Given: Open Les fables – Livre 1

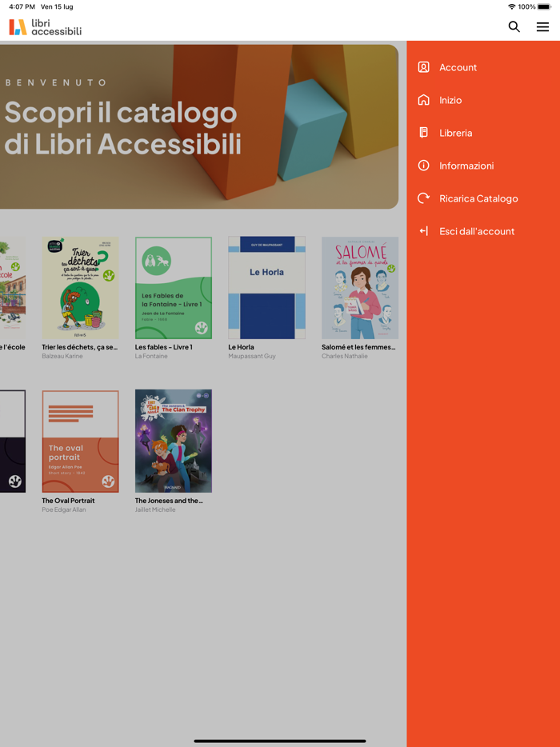Looking at the screenshot, I should [173, 288].
